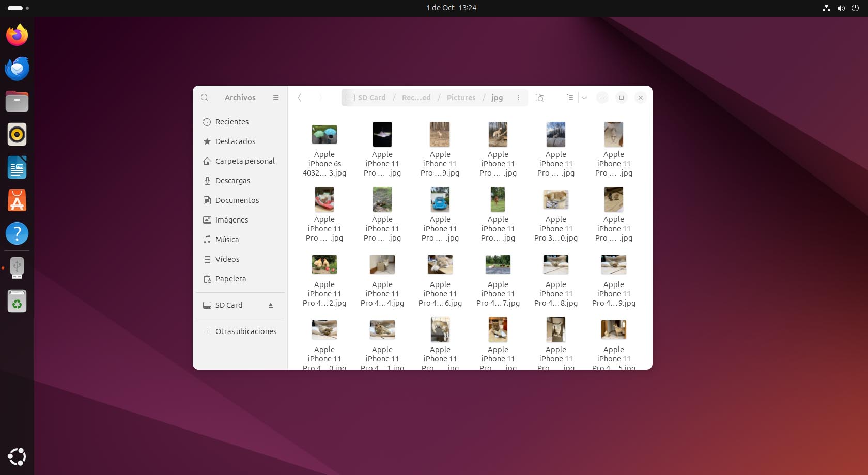Go to Carpeta personal

(241, 161)
